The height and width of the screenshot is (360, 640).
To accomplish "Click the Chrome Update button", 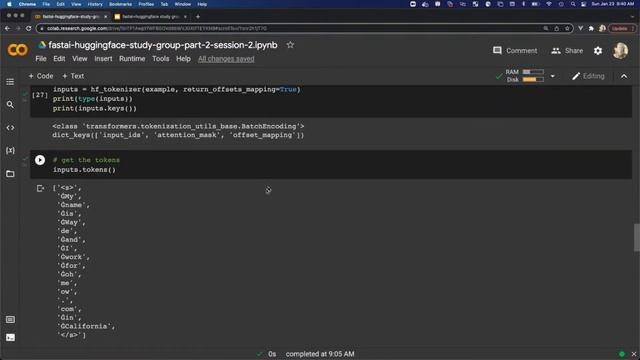I will point(622,28).
